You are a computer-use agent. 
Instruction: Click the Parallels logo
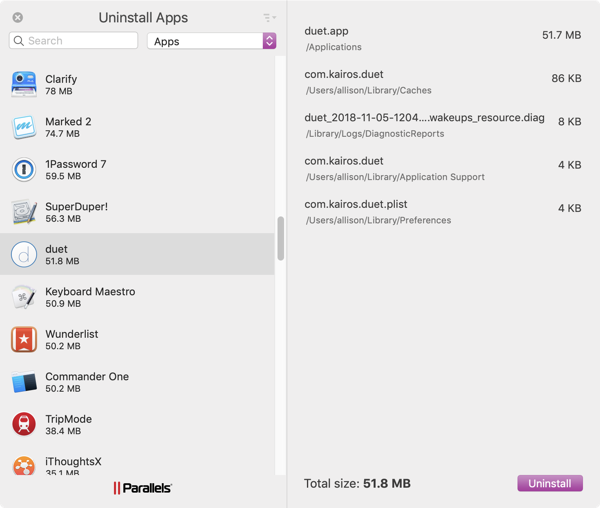143,488
